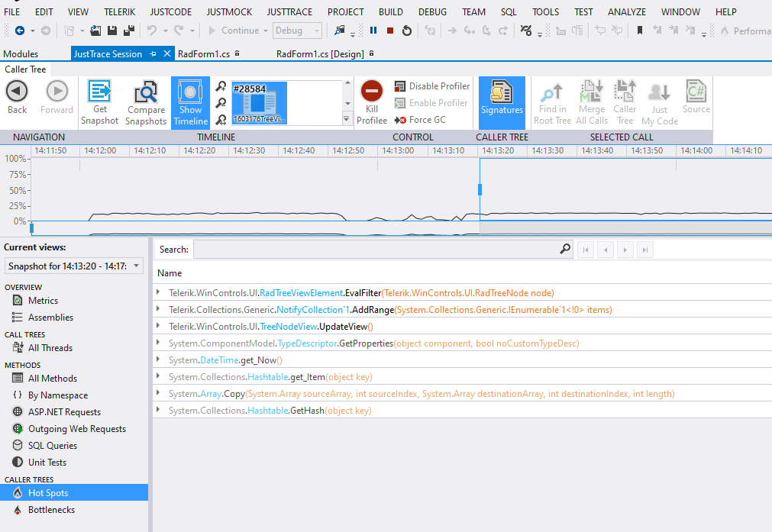Select Hot Spots caller tree

pos(74,492)
